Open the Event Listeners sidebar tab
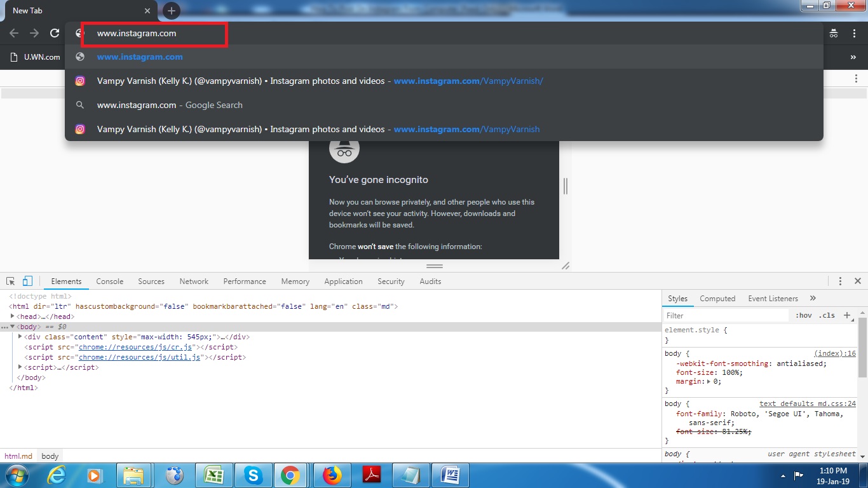This screenshot has width=868, height=488. [773, 299]
